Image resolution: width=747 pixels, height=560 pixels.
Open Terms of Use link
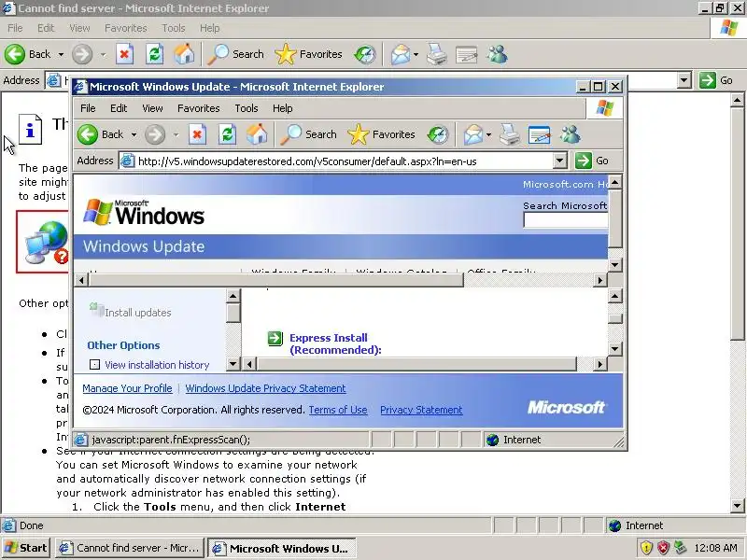(338, 410)
